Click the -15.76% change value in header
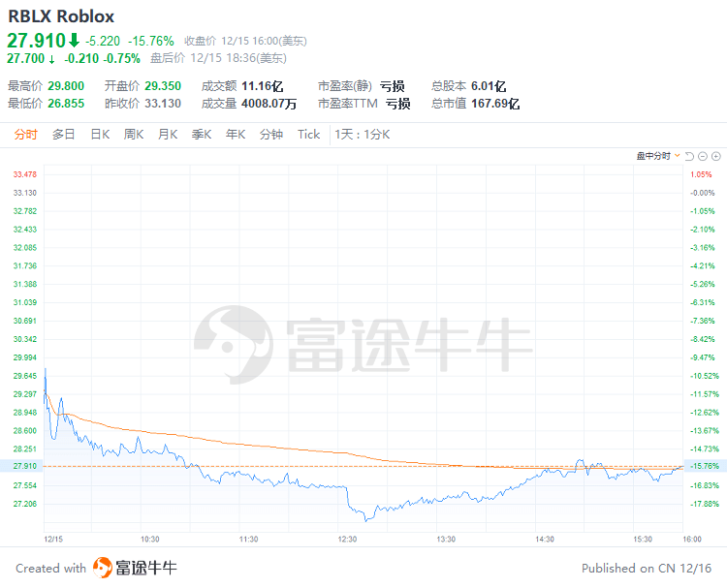This screenshot has height=588, width=727. pyautogui.click(x=151, y=42)
